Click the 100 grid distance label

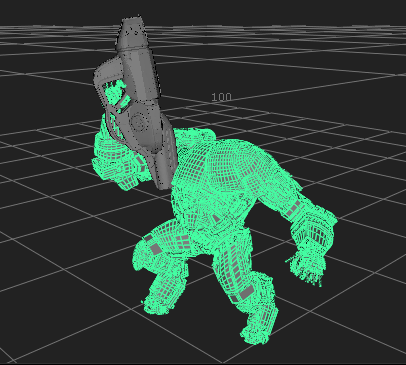click(221, 97)
